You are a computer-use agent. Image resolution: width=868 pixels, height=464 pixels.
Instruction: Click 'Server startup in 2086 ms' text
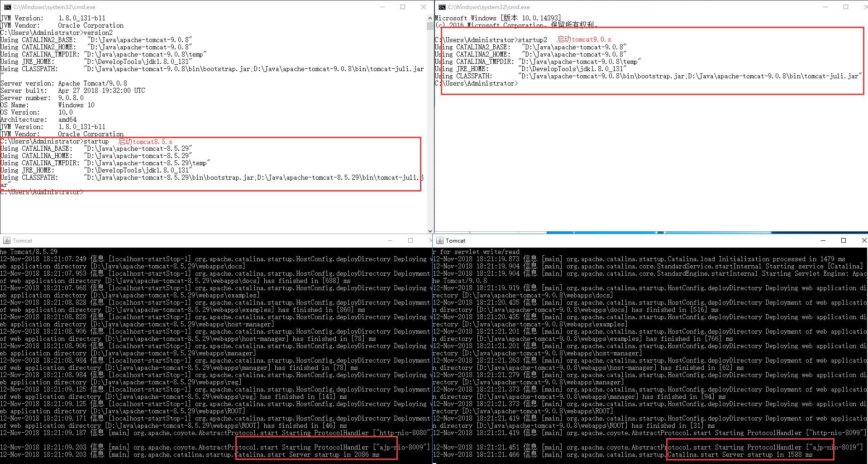[x=334, y=454]
